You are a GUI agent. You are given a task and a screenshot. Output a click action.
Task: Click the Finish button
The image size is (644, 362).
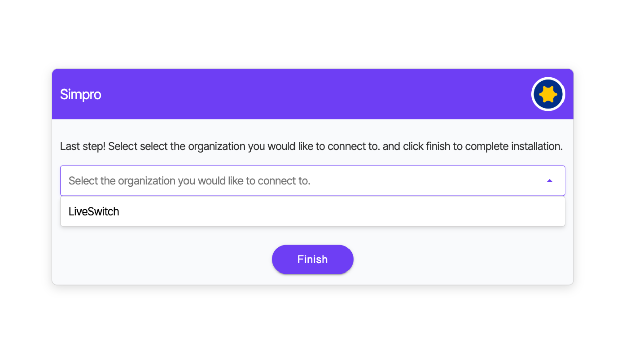(313, 259)
